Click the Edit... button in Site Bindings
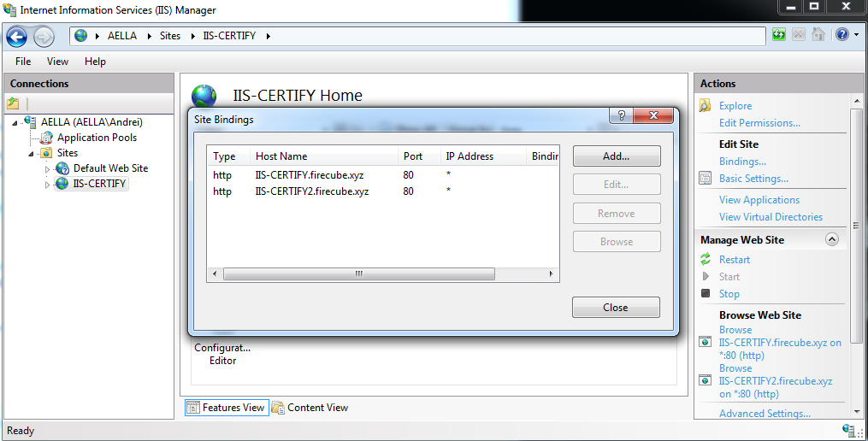868x441 pixels. click(x=617, y=185)
